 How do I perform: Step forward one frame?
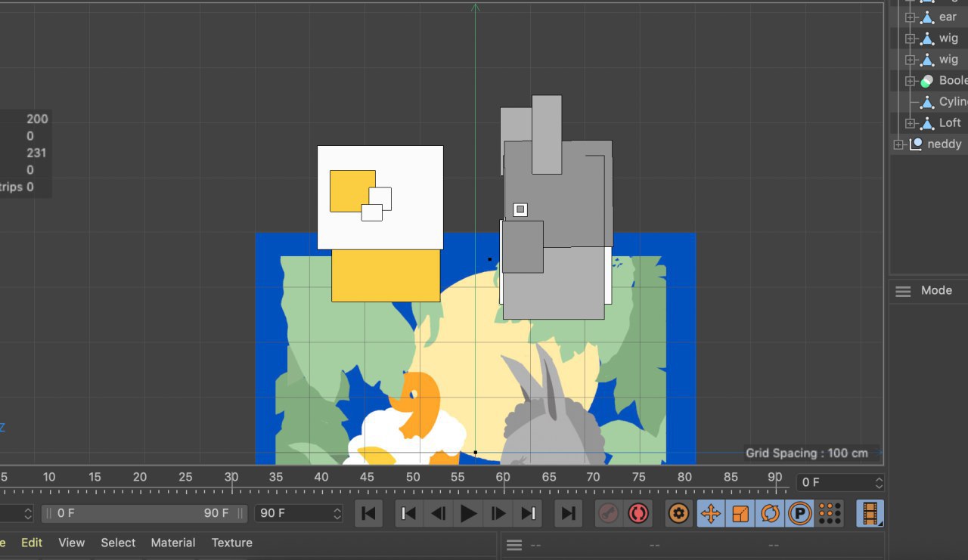click(499, 514)
